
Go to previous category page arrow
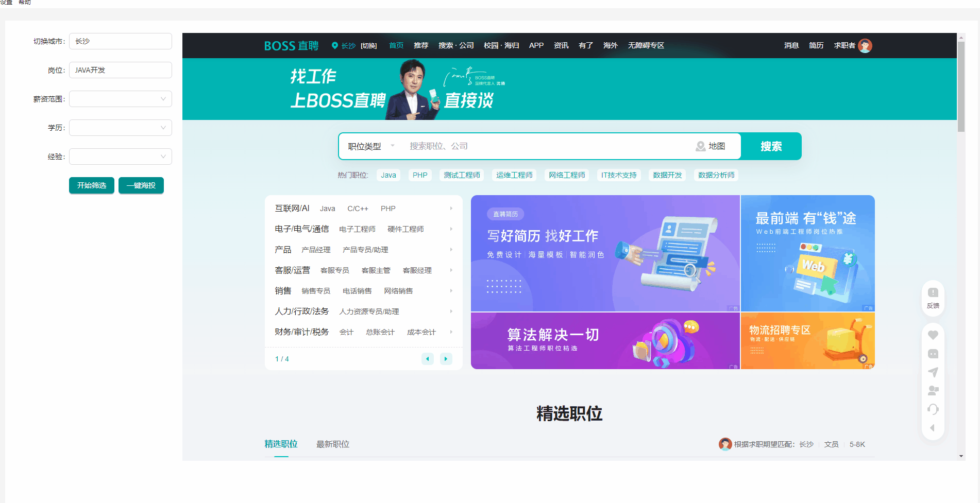pos(428,359)
